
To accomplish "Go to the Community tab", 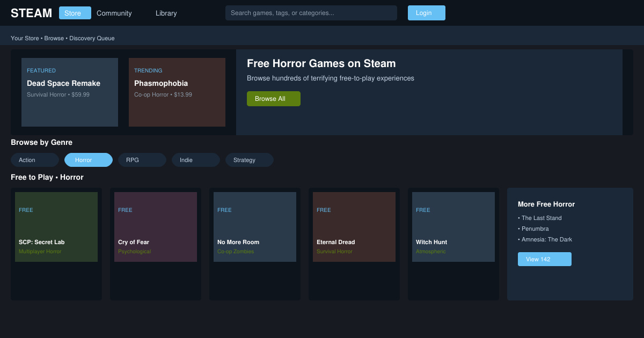I will click(114, 13).
